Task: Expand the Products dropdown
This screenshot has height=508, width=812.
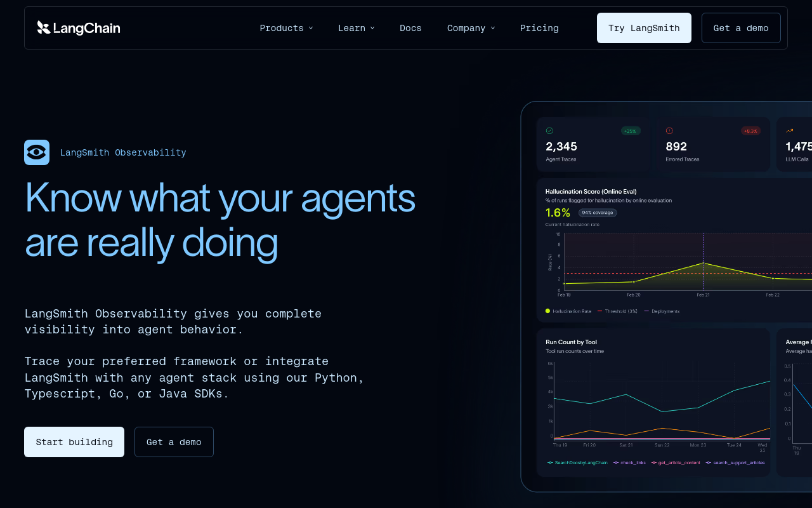Action: (x=286, y=27)
